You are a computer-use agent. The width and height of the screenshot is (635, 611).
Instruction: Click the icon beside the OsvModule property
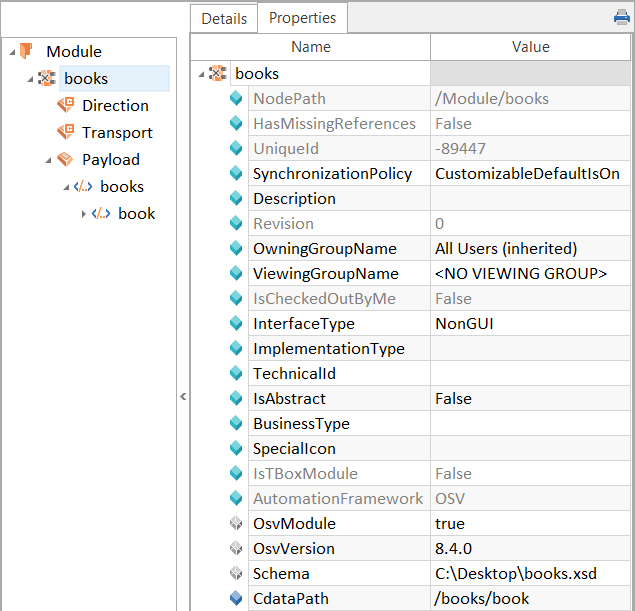[236, 524]
